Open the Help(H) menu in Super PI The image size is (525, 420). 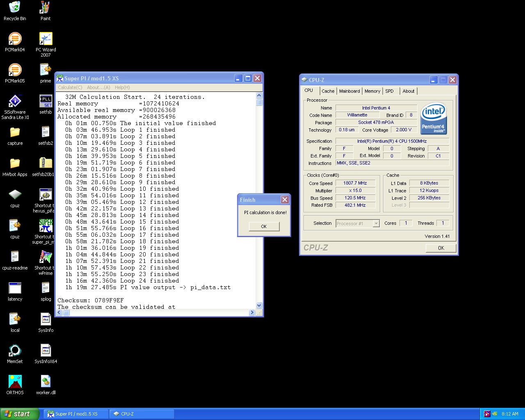(122, 87)
